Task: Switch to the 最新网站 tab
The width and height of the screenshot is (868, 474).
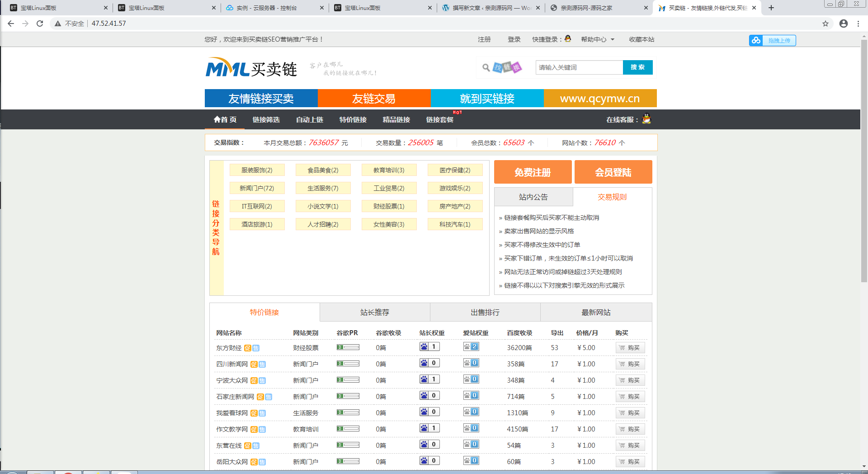Action: coord(596,312)
